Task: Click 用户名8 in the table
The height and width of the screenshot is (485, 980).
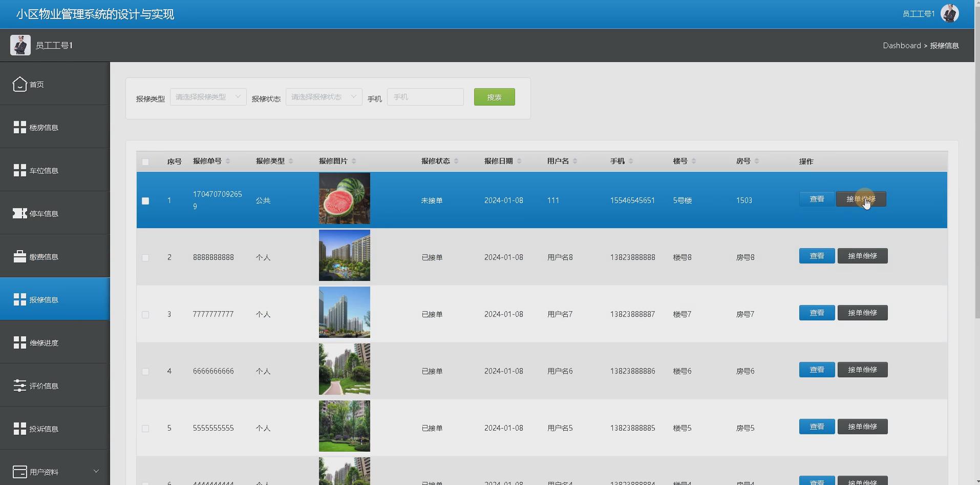Action: tap(560, 257)
